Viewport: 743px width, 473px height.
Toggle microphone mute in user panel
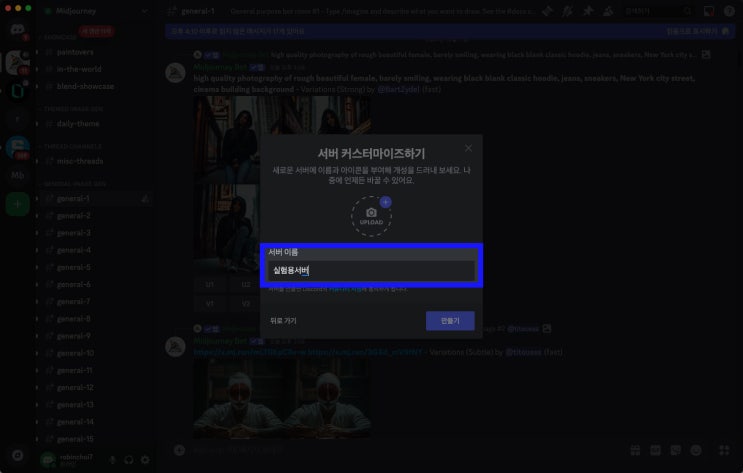(112, 460)
